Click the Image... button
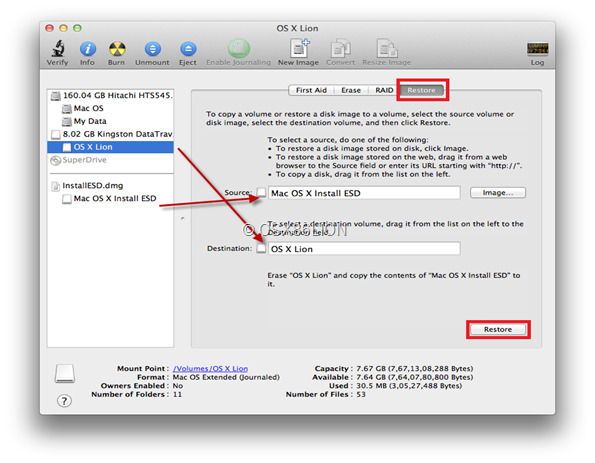The image size is (595, 463). pyautogui.click(x=498, y=193)
